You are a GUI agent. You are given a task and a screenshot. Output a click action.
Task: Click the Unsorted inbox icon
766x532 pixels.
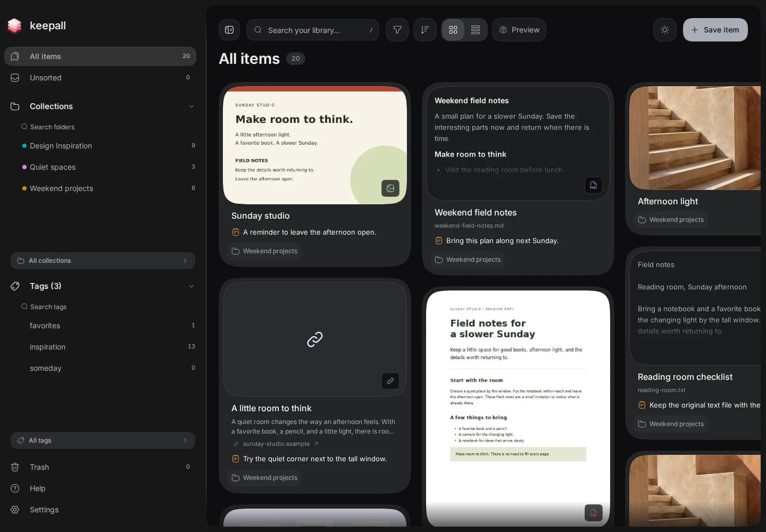tap(15, 78)
